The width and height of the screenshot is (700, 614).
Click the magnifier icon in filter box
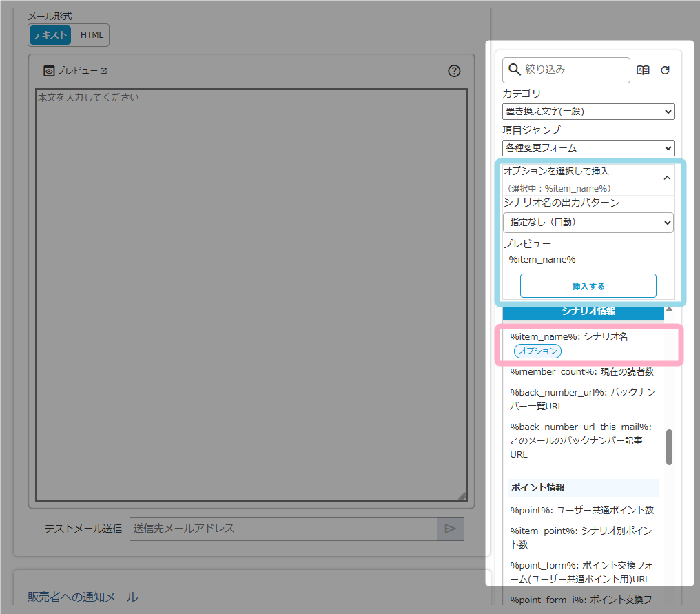coord(514,70)
